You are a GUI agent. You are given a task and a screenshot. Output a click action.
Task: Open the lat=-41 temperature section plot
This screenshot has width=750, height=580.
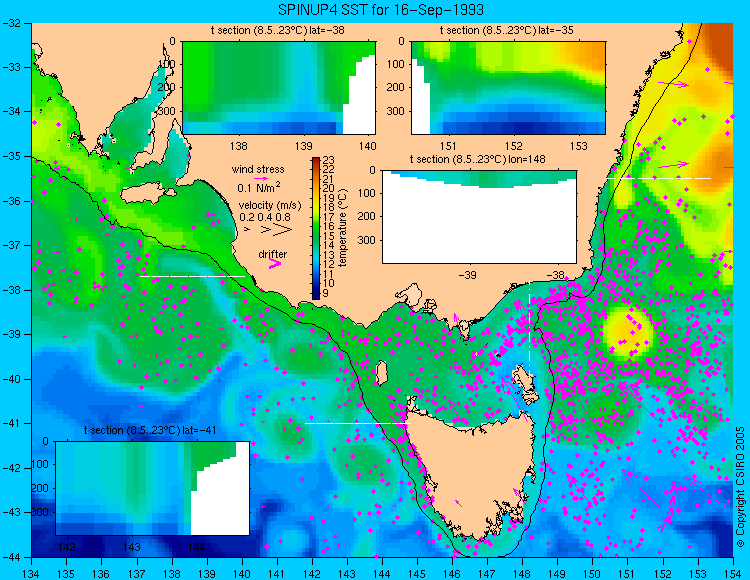153,488
